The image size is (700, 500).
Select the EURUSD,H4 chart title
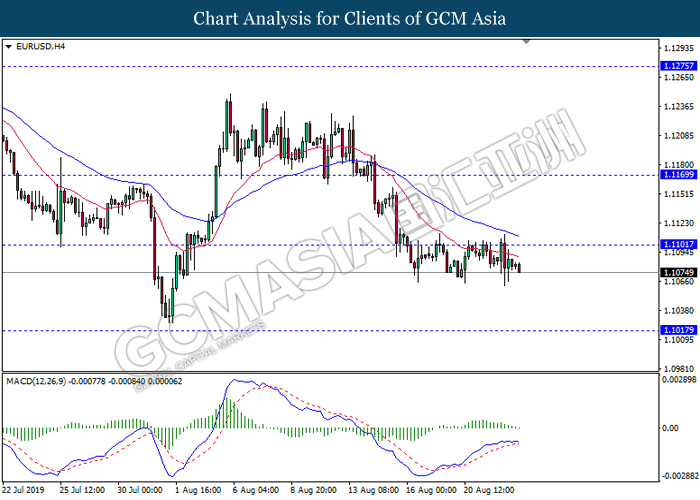coord(40,46)
